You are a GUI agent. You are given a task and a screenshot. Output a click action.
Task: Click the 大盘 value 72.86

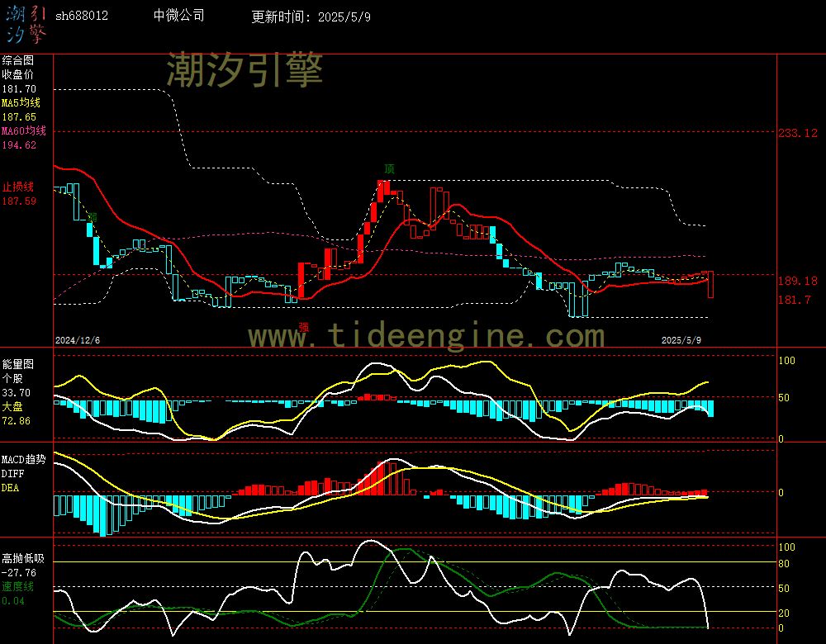click(x=17, y=421)
